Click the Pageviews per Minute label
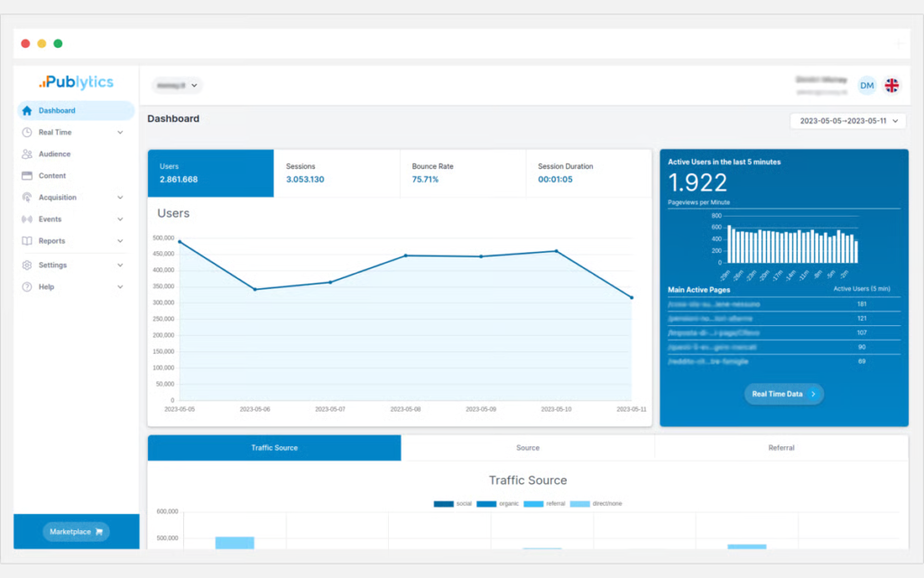 pyautogui.click(x=699, y=202)
